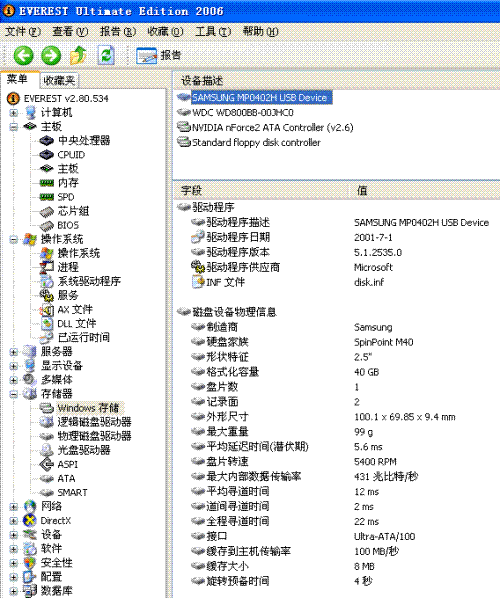Click the DLL 文件 icon
The image size is (500, 598).
[47, 324]
